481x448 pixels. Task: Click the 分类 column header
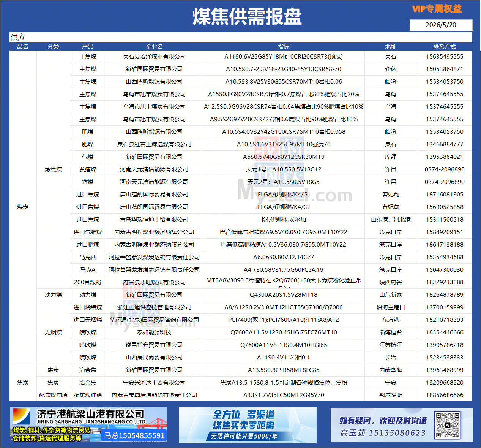[53, 46]
